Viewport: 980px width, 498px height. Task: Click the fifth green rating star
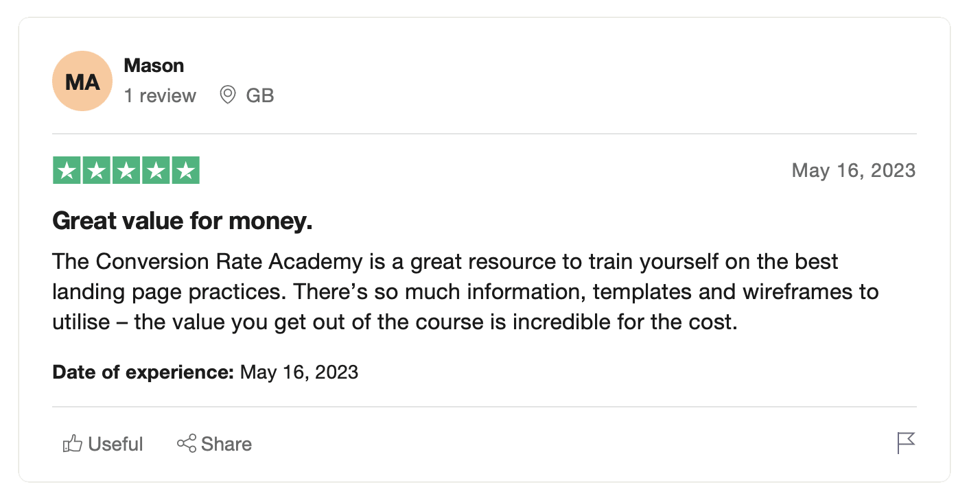click(x=185, y=171)
